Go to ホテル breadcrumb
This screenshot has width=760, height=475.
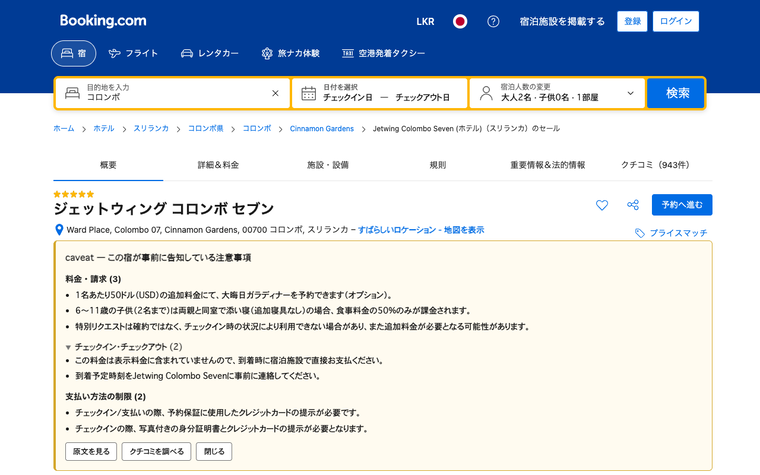[104, 128]
